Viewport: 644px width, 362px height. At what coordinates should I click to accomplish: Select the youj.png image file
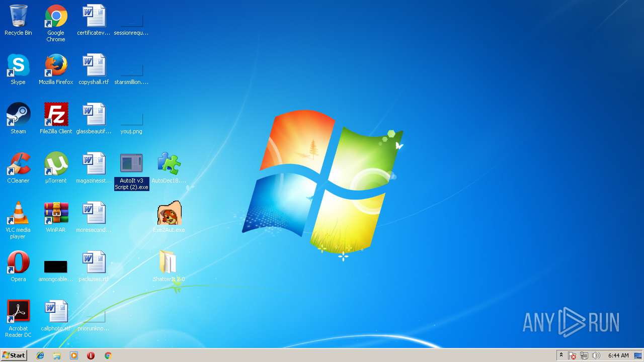[x=131, y=124]
